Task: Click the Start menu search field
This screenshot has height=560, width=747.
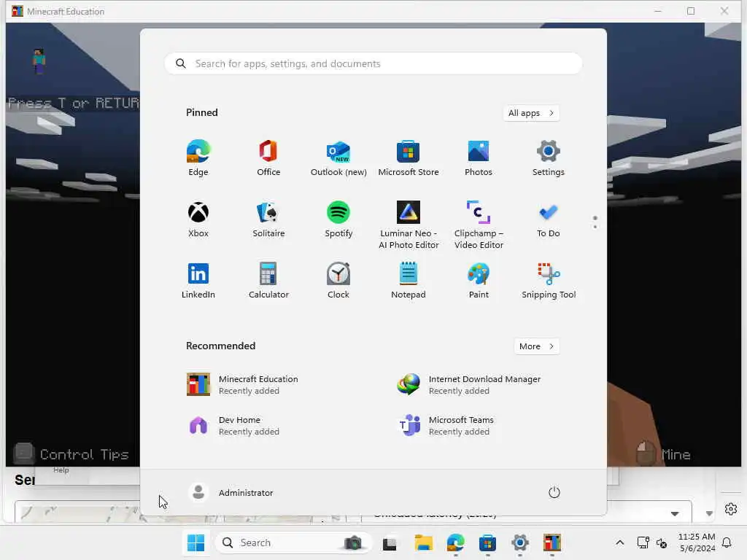Action: pyautogui.click(x=373, y=63)
